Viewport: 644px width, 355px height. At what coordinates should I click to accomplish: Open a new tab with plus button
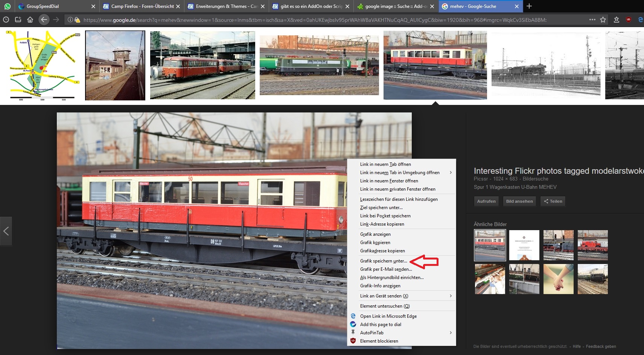click(x=529, y=6)
